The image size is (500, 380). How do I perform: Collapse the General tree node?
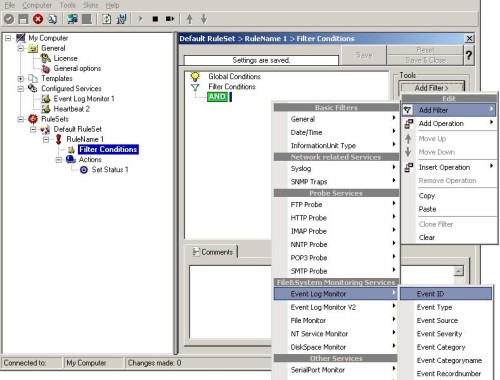[21, 48]
